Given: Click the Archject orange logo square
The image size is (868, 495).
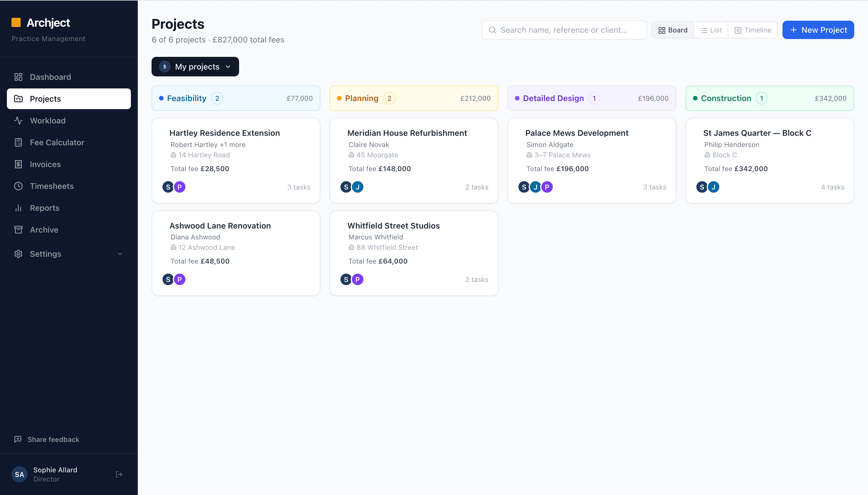Looking at the screenshot, I should (16, 22).
